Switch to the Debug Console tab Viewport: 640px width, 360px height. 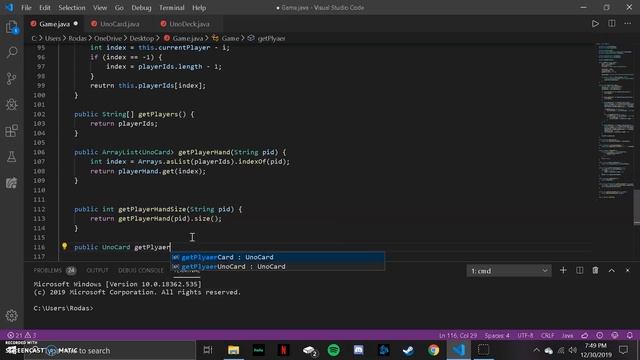pos(140,270)
